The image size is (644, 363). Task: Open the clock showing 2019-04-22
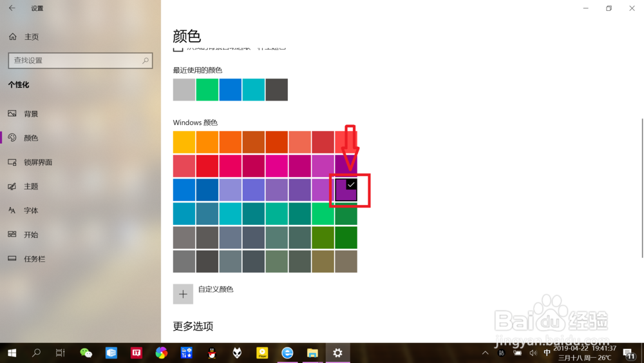pyautogui.click(x=585, y=353)
